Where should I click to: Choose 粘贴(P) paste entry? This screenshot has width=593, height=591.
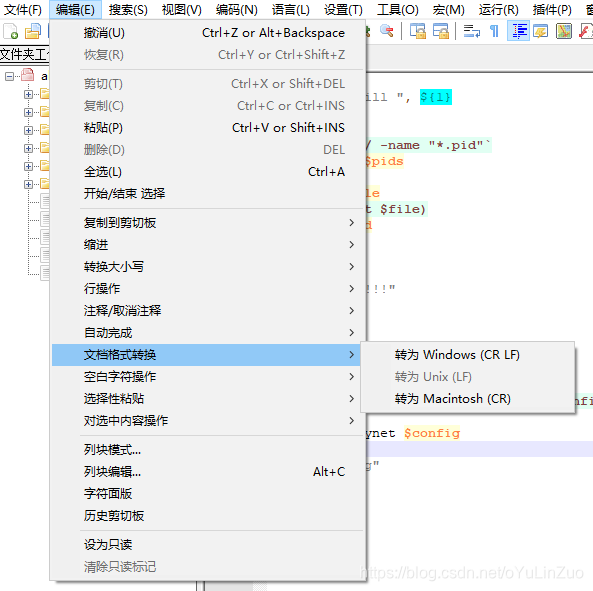point(207,128)
